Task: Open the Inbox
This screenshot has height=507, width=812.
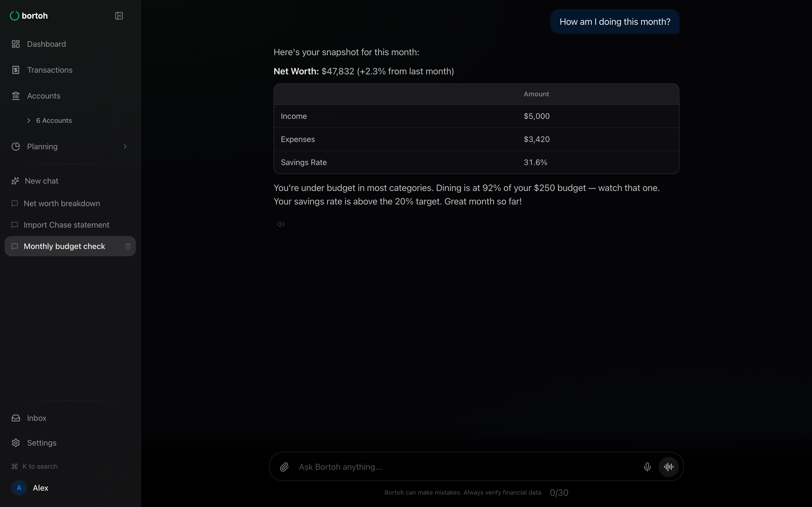Action: (37, 418)
